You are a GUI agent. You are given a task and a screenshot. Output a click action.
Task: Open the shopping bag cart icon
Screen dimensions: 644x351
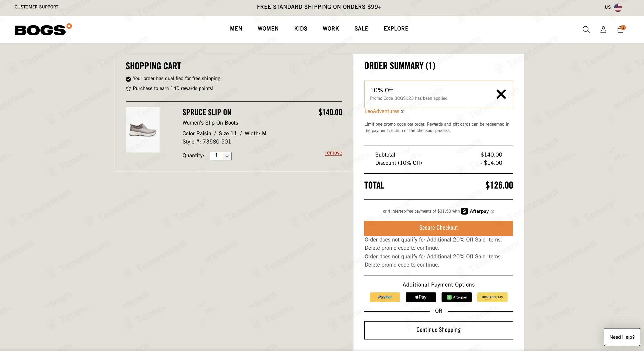pyautogui.click(x=621, y=29)
